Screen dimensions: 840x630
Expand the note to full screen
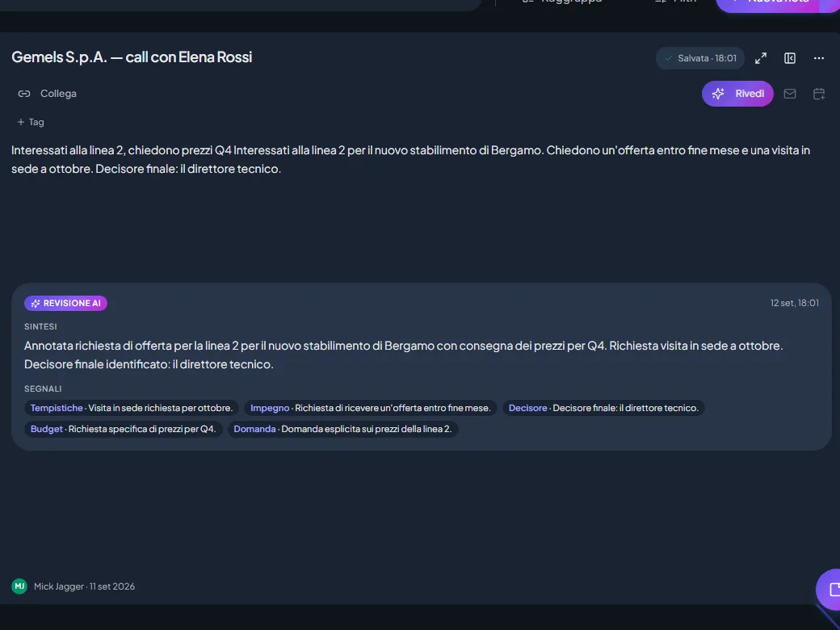pos(761,58)
